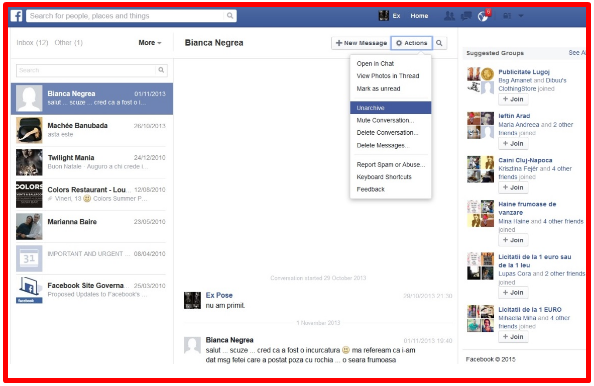Click the search magnifier in top bar

point(230,16)
